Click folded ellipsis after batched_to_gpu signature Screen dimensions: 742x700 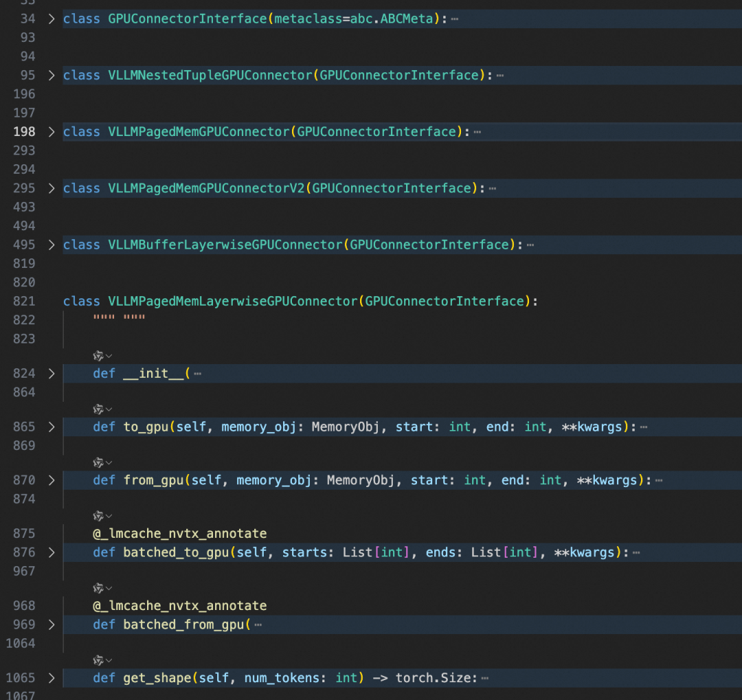[636, 553]
